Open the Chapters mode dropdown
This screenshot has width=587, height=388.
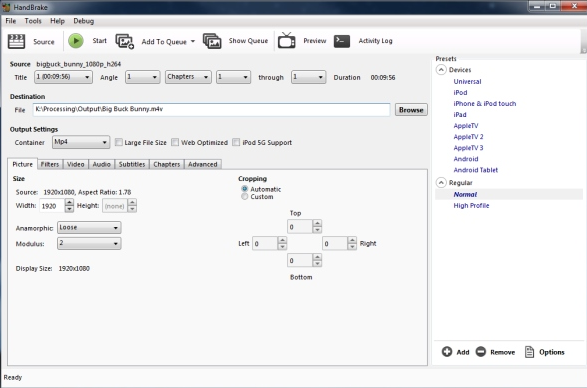[188, 77]
